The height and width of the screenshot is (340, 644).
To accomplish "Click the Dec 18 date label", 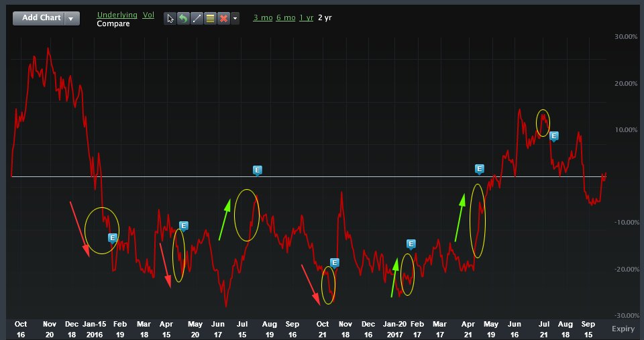I will (72, 329).
